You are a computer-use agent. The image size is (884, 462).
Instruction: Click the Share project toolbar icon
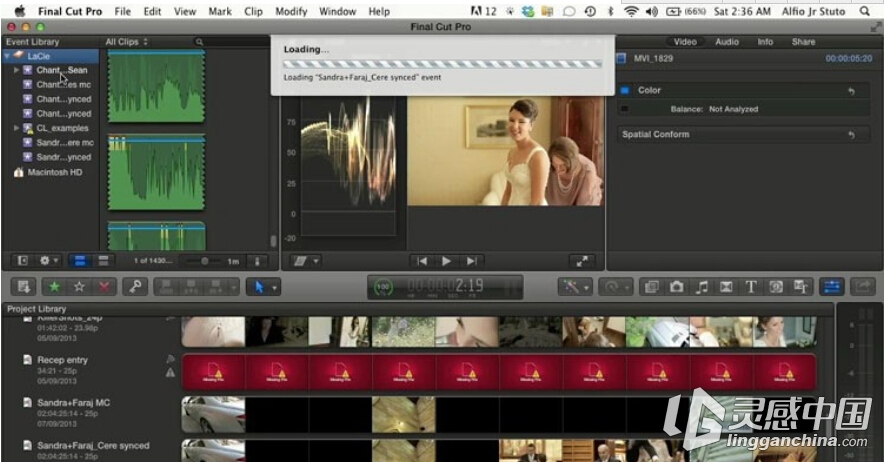(x=863, y=287)
